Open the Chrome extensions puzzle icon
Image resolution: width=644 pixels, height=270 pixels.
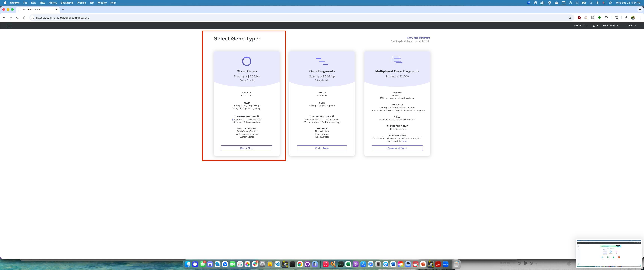[606, 18]
